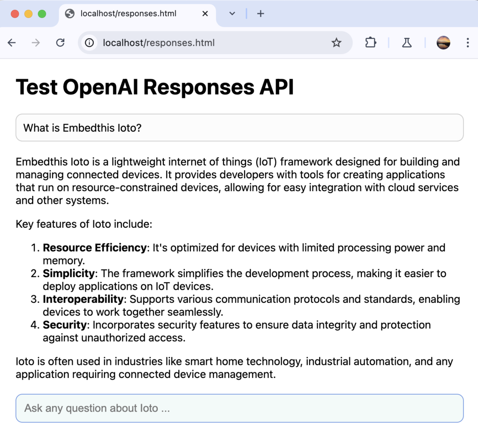Viewport: 478px width, 448px height.
Task: Go back to the previous page
Action: 12,43
